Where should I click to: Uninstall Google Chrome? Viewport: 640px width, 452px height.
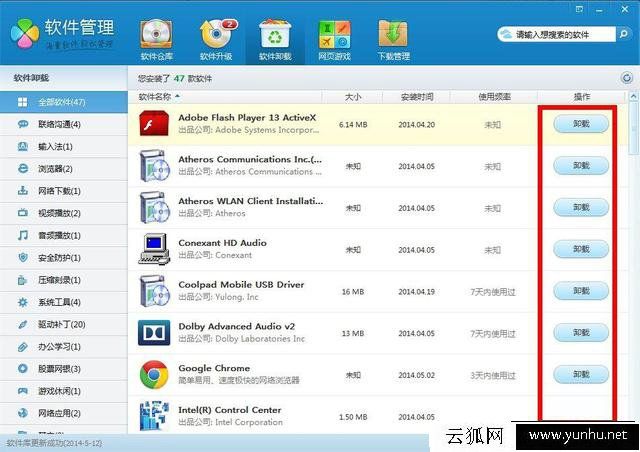pos(581,374)
